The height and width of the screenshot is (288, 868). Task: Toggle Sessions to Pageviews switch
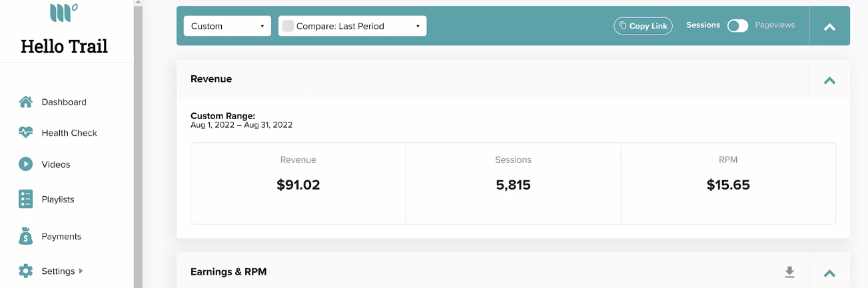[737, 26]
